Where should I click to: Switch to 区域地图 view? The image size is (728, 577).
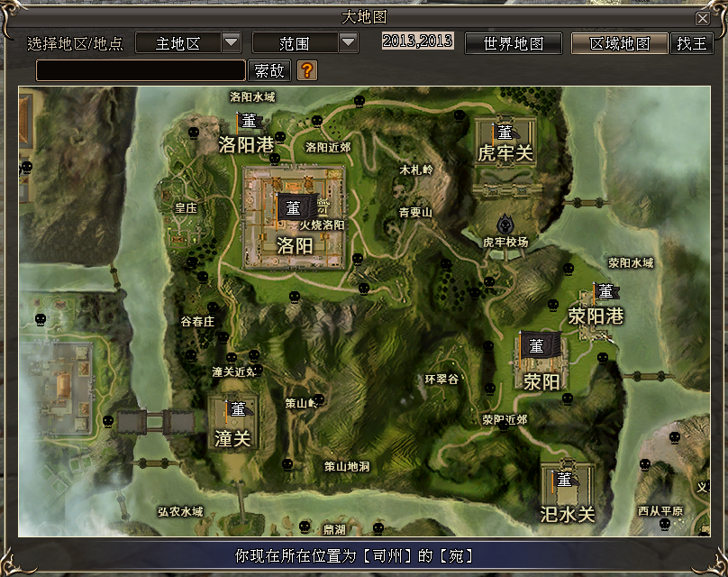click(x=619, y=43)
